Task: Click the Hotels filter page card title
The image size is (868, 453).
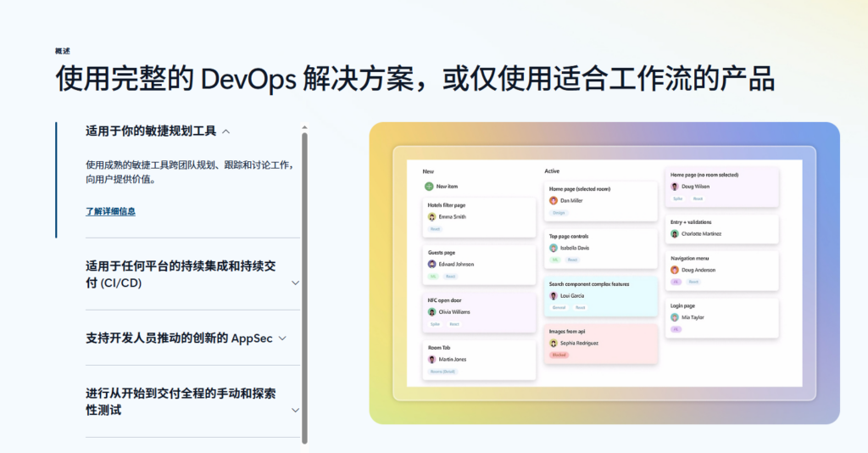Action: click(x=446, y=205)
